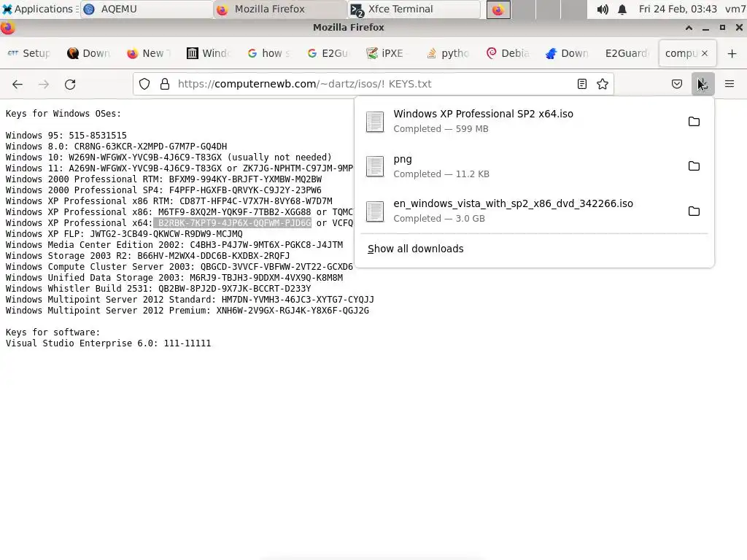Save page to Pocket

click(x=676, y=85)
